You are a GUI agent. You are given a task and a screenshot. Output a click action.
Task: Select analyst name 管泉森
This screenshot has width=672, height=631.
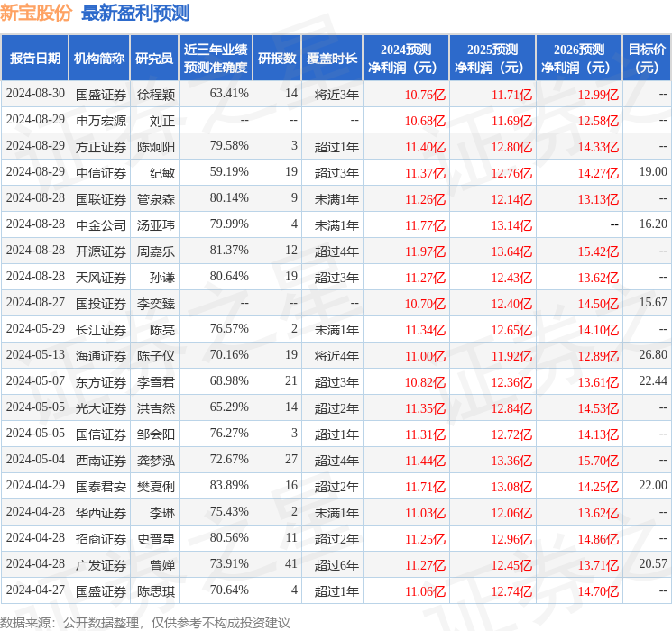(155, 199)
